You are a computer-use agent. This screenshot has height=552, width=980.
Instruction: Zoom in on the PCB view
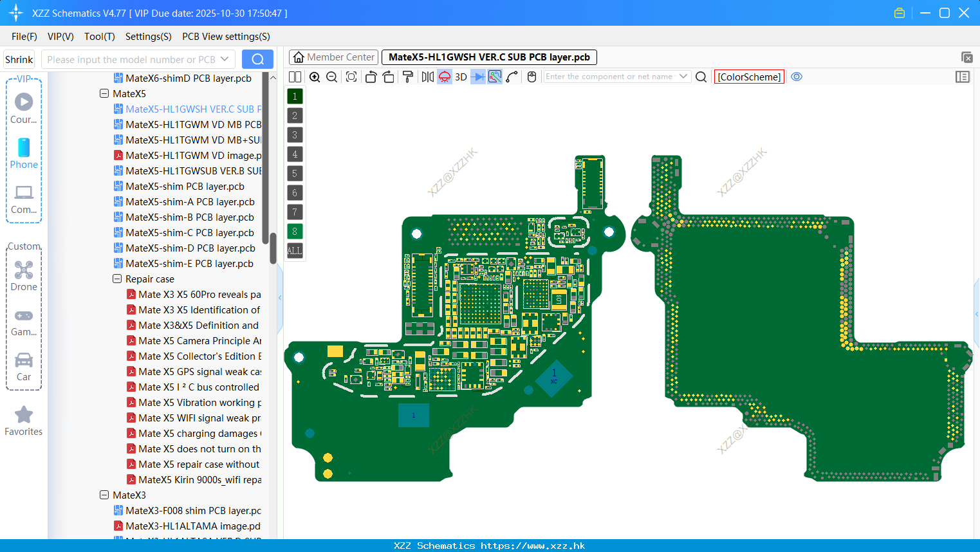[x=315, y=77]
